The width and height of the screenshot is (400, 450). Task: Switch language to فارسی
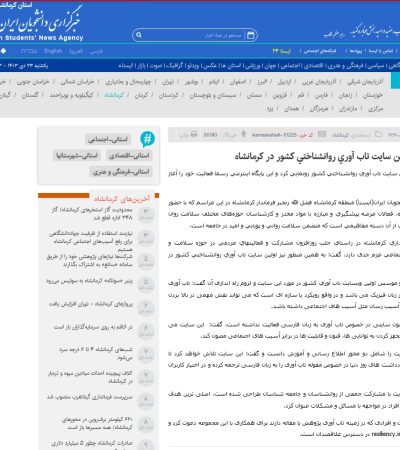point(96,51)
